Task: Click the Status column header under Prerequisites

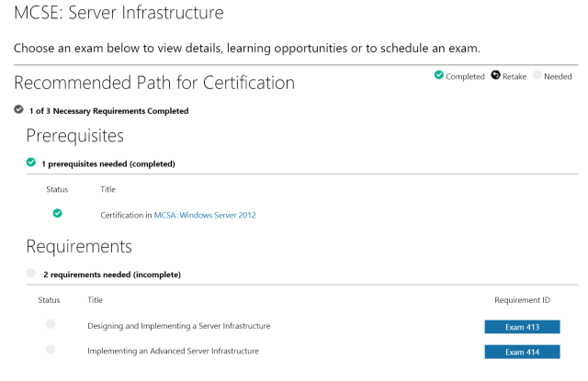Action: (57, 189)
